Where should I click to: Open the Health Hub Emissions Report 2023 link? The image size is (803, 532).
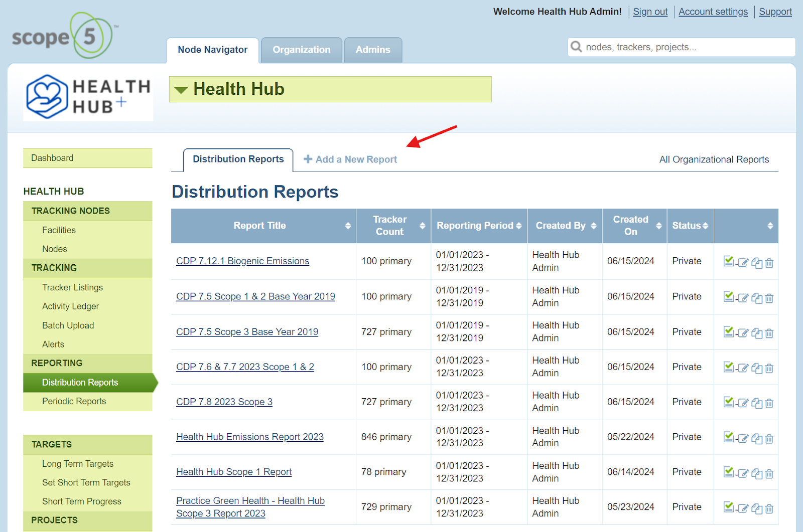[x=250, y=437]
